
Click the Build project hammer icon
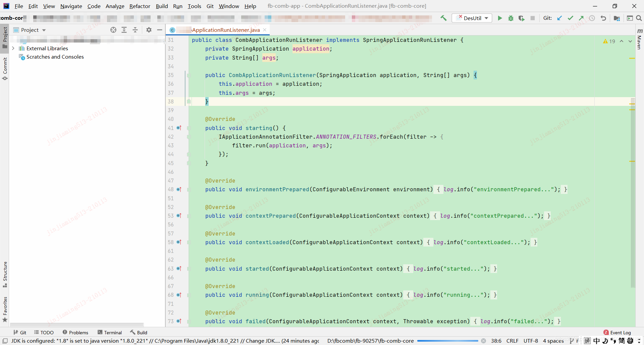pyautogui.click(x=443, y=18)
